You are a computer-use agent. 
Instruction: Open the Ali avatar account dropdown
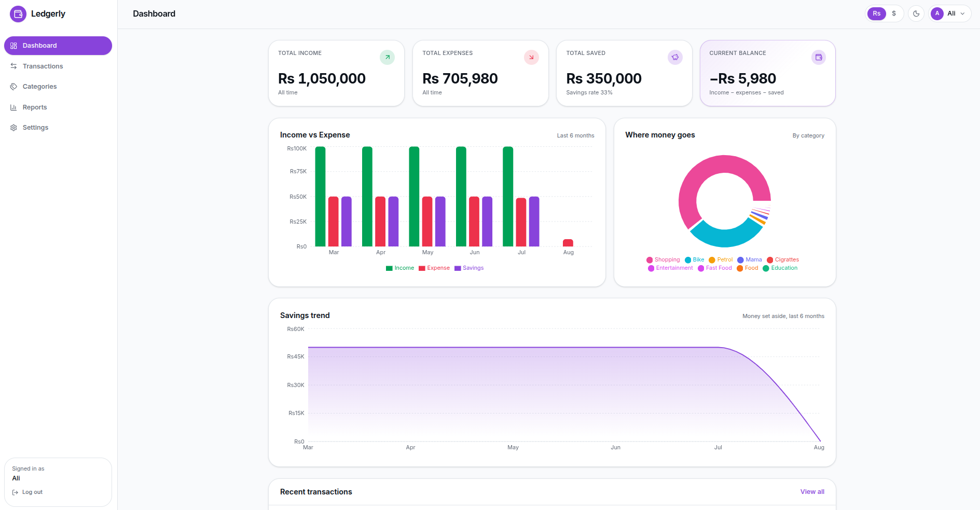[x=949, y=13]
